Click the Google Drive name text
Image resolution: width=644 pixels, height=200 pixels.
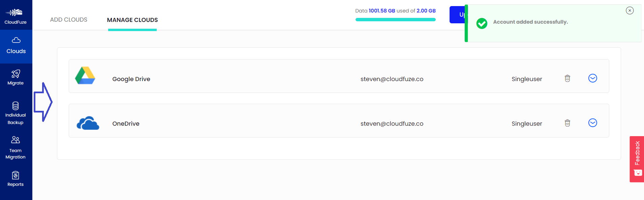131,79
